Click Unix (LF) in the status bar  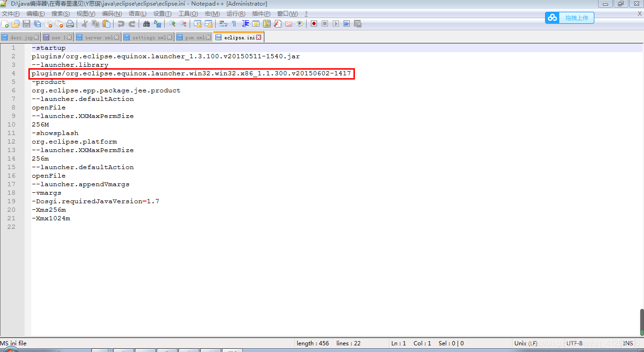point(525,343)
